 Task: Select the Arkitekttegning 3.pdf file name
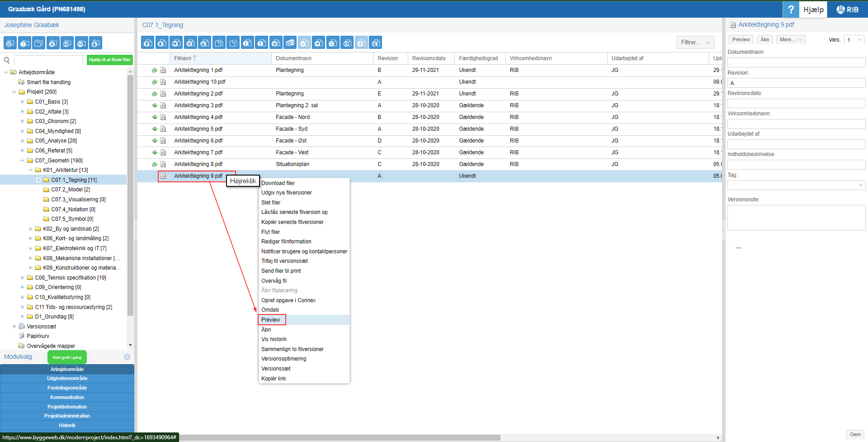[x=198, y=105]
